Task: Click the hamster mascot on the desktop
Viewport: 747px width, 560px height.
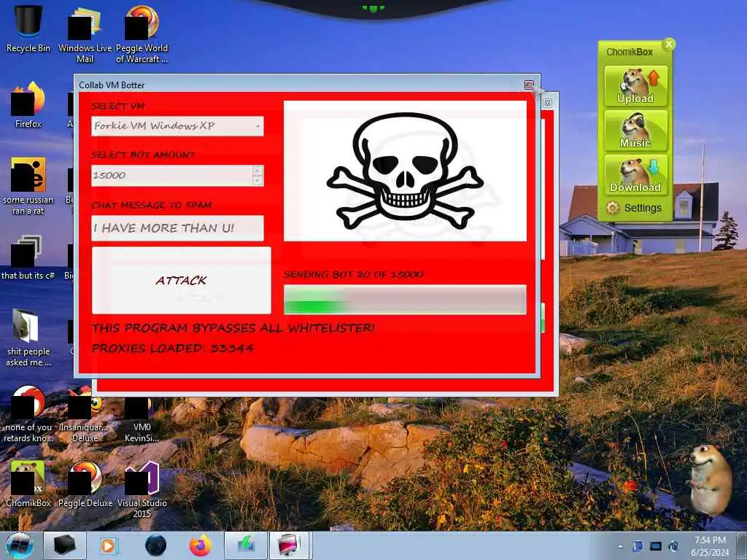Action: [x=709, y=479]
